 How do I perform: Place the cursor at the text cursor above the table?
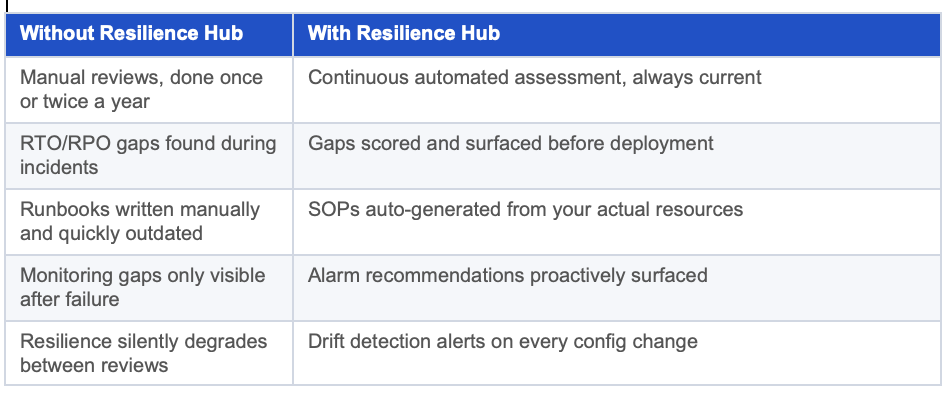click(7, 5)
